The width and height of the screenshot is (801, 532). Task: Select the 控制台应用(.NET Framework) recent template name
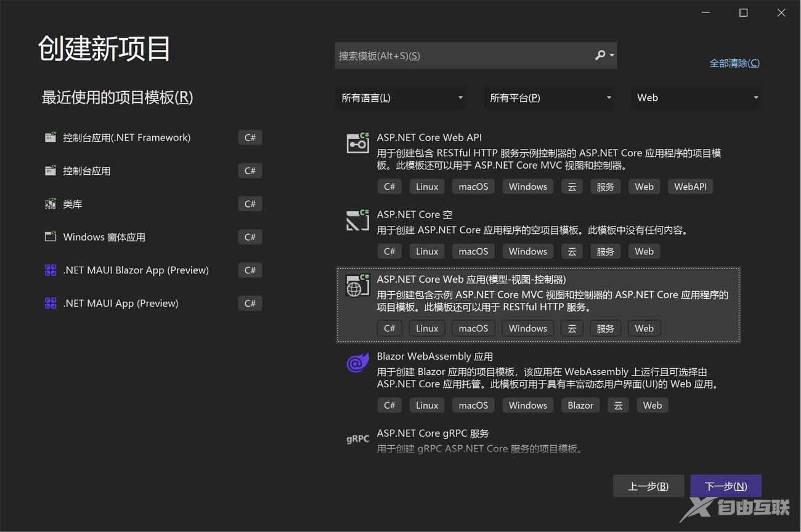click(x=127, y=137)
